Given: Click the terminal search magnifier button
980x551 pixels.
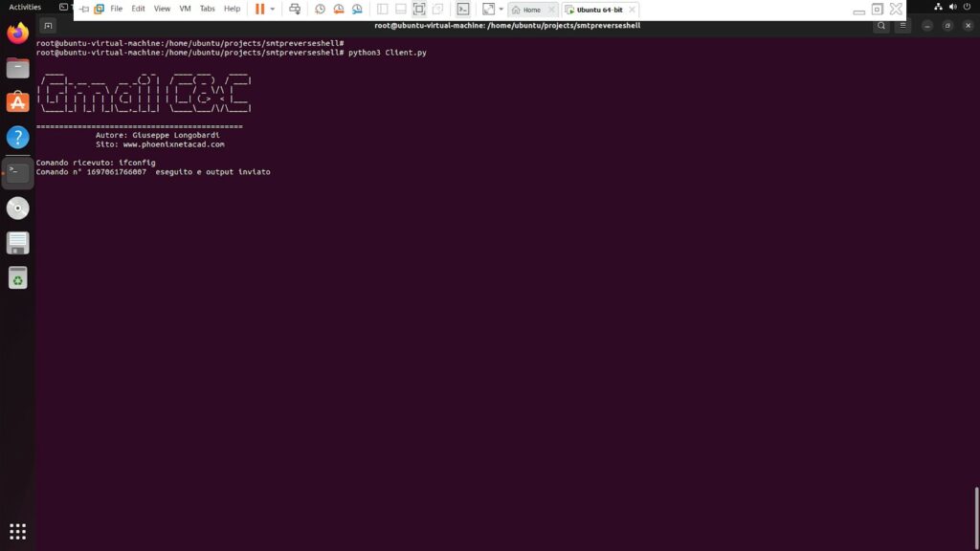Looking at the screenshot, I should coord(881,26).
